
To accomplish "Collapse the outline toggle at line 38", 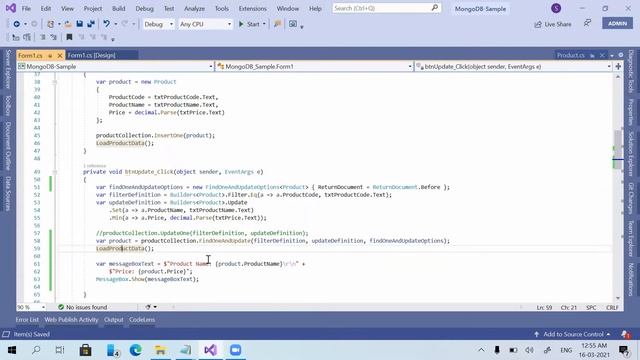I will (55, 82).
